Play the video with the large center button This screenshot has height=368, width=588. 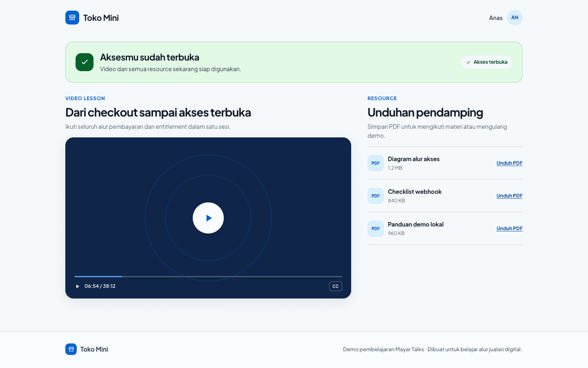coord(208,218)
